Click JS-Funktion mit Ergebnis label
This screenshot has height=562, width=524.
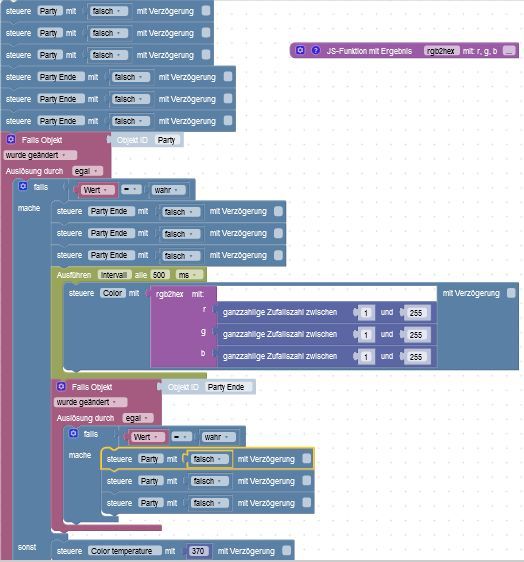click(369, 51)
